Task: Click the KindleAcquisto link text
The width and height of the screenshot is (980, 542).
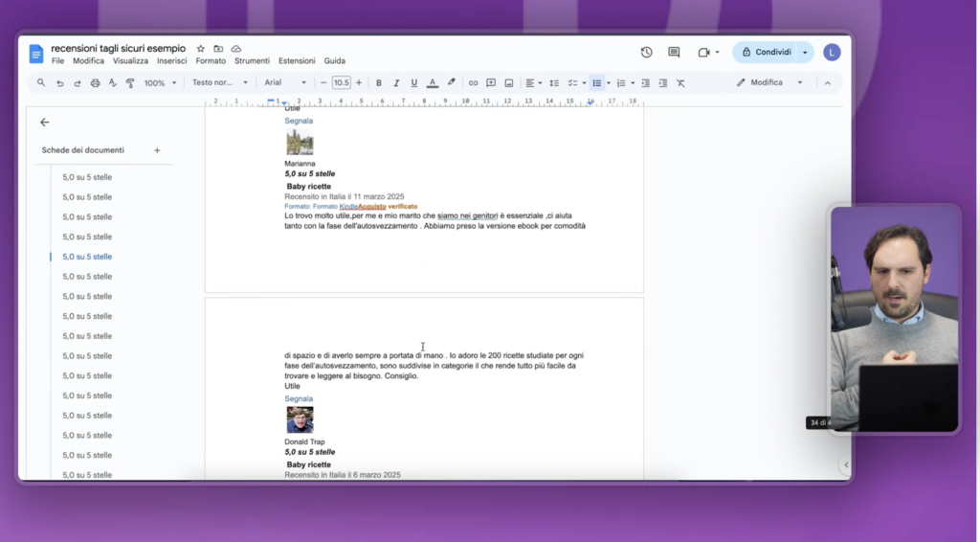Action: pyautogui.click(x=363, y=206)
